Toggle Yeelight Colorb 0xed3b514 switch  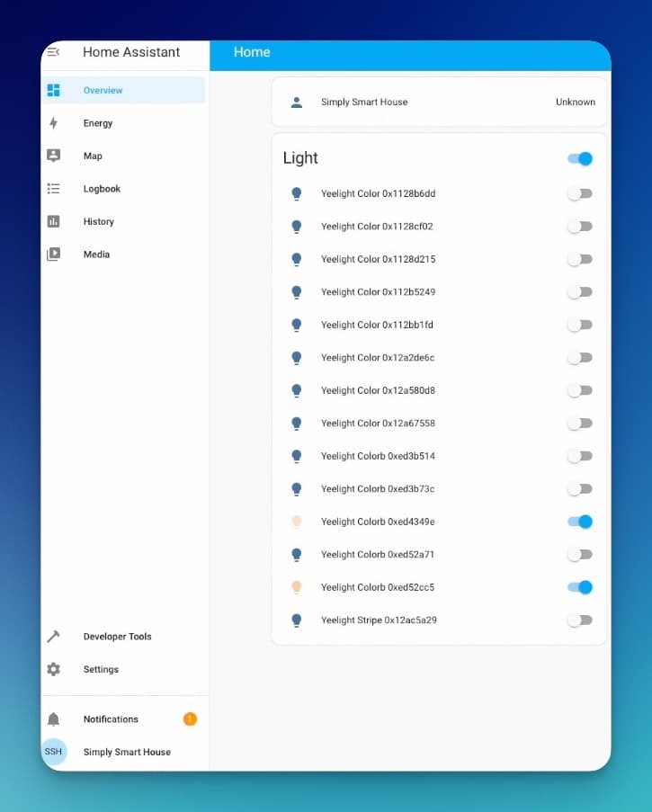pyautogui.click(x=580, y=456)
